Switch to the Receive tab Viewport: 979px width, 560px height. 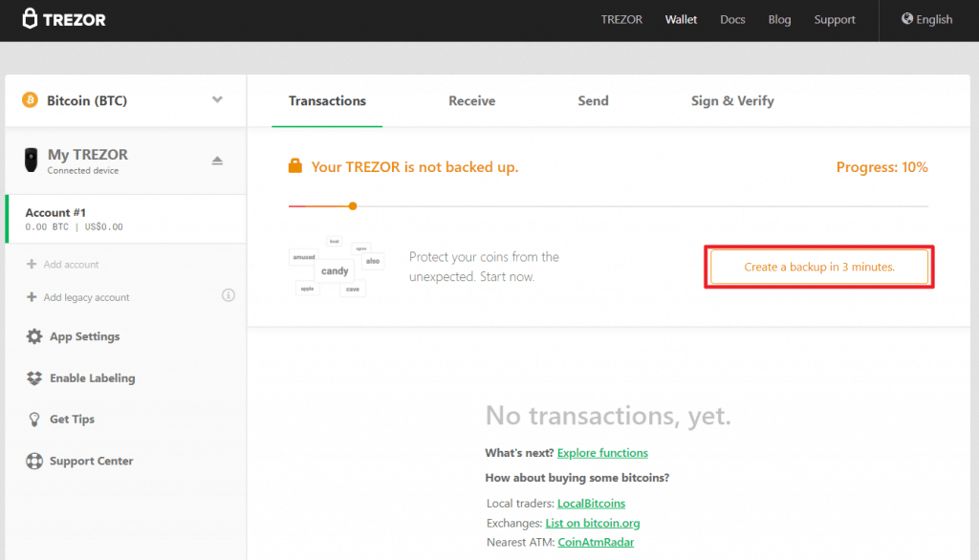pyautogui.click(x=471, y=100)
